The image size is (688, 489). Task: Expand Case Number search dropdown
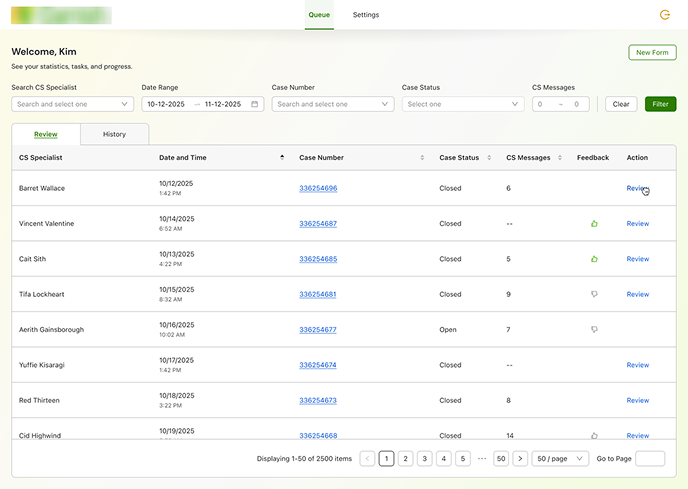click(333, 104)
